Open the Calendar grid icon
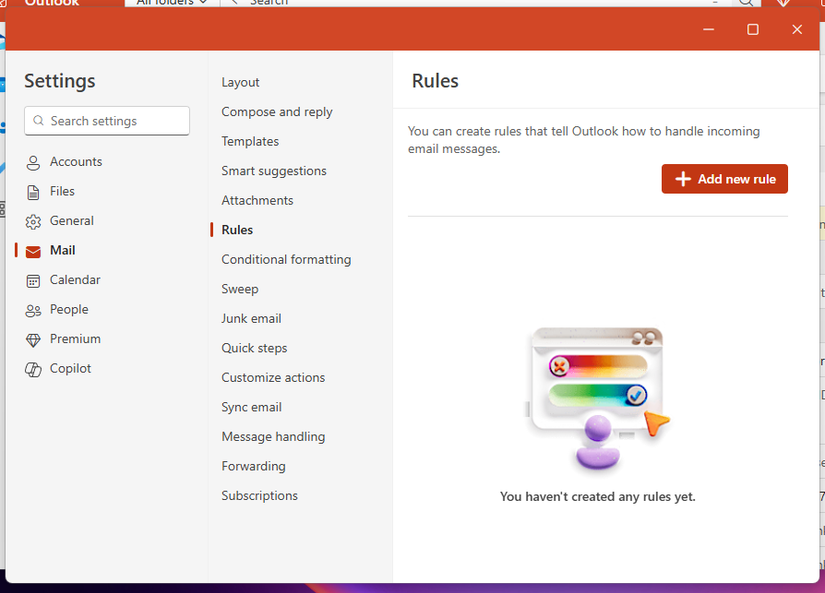825x593 pixels. pos(33,281)
